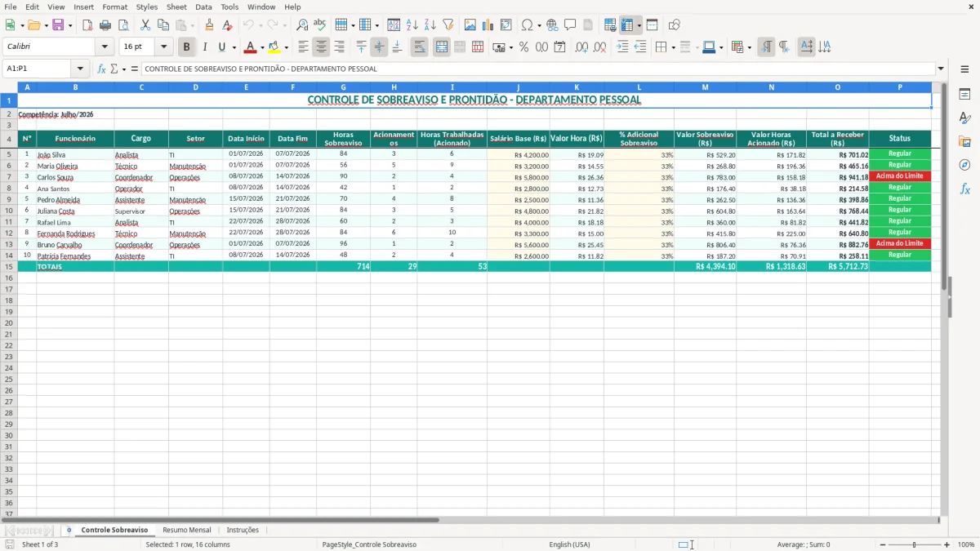Toggle Underline formatting

click(x=221, y=47)
